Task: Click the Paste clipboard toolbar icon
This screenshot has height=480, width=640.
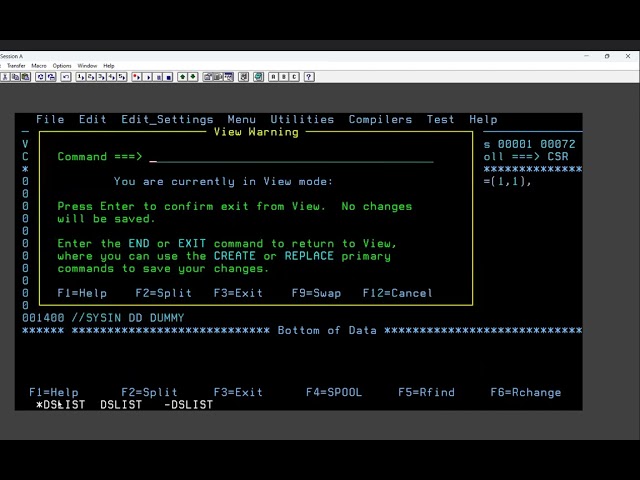Action: coord(26,77)
